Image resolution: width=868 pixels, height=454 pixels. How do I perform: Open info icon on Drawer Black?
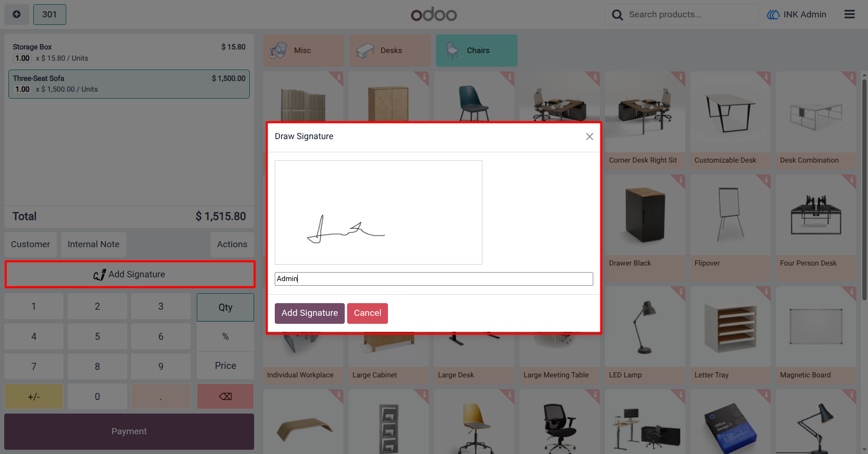tap(680, 180)
